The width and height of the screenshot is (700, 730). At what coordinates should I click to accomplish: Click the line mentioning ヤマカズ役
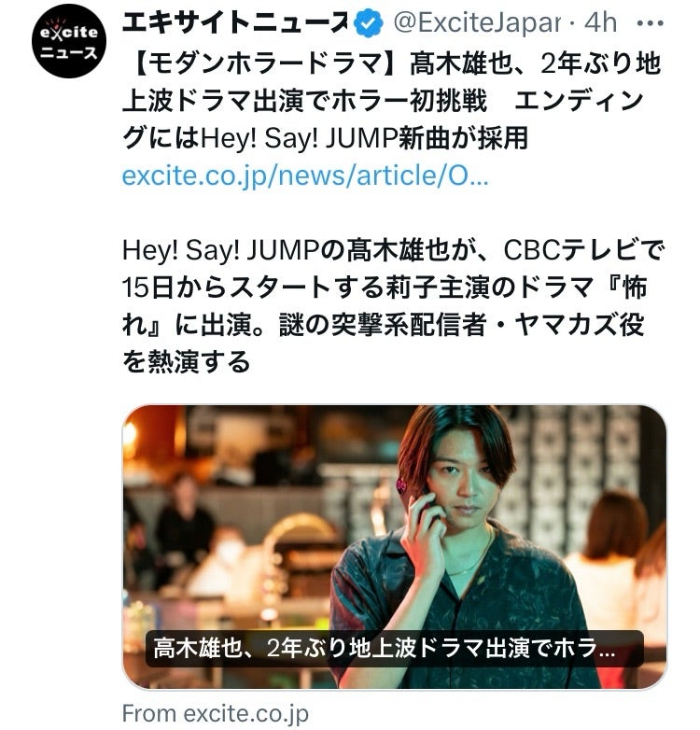383,325
